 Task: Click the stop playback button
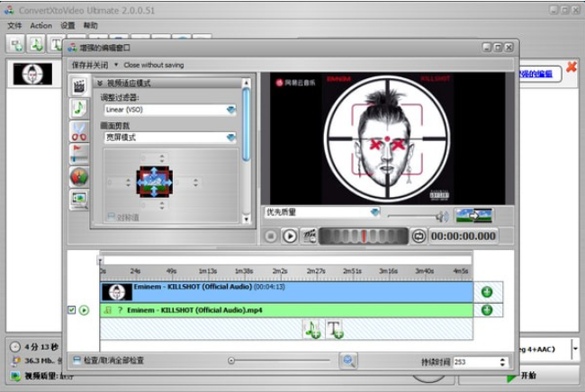tap(271, 236)
